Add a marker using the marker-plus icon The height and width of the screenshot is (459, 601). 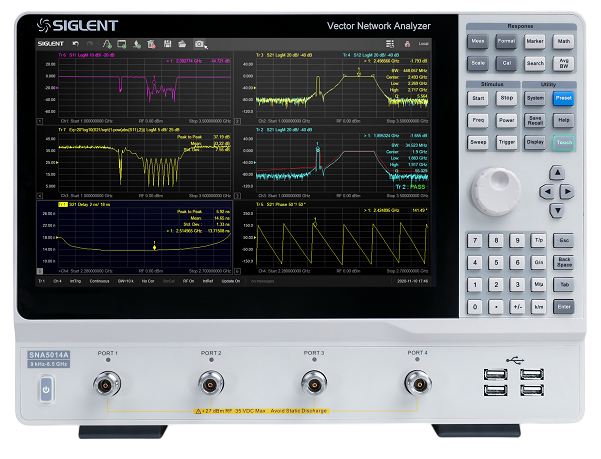(x=137, y=44)
